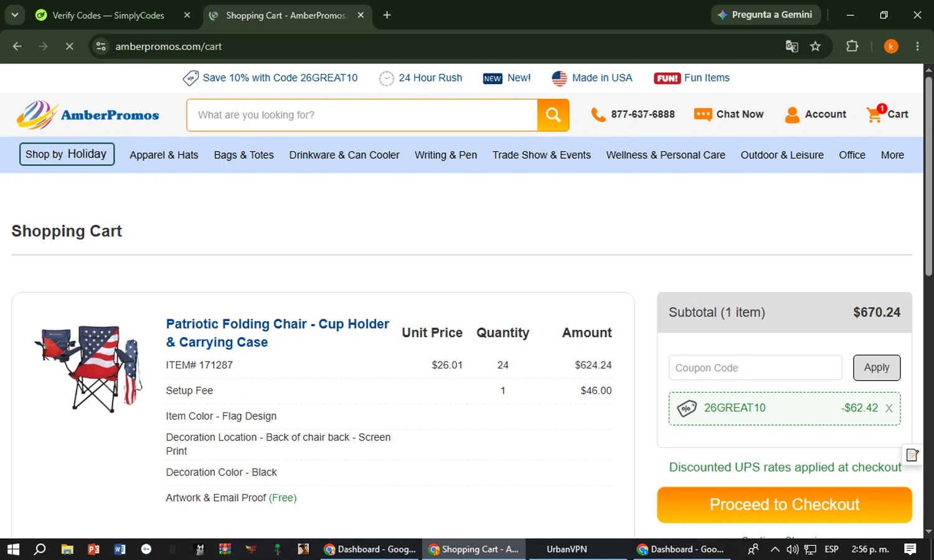Open the Fun Items link
The height and width of the screenshot is (560, 934).
692,78
